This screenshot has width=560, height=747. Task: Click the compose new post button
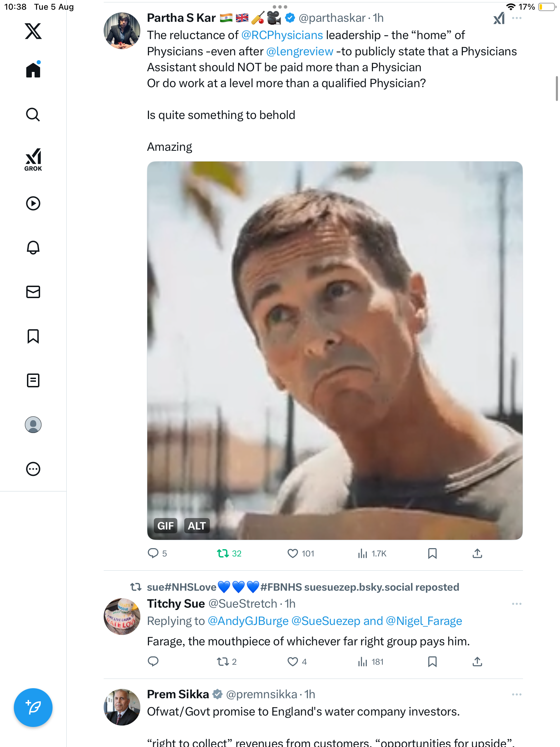click(33, 708)
